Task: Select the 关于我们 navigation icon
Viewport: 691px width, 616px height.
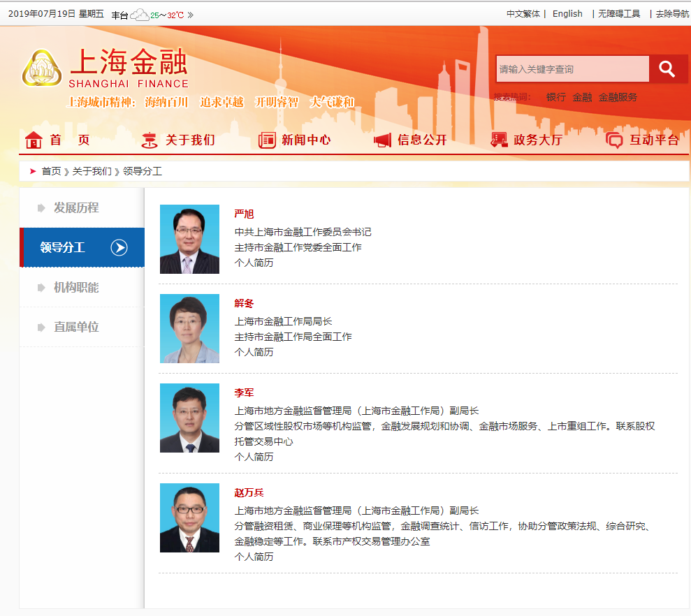Action: coord(150,140)
